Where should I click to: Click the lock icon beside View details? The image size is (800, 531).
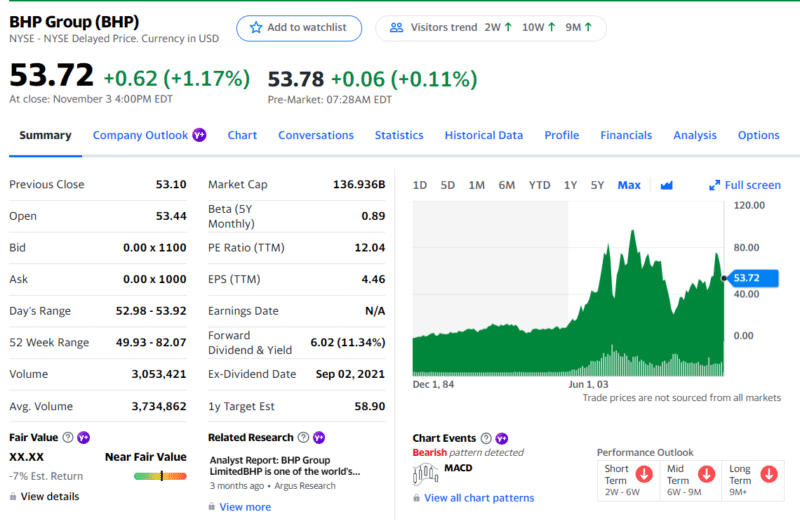[x=13, y=496]
